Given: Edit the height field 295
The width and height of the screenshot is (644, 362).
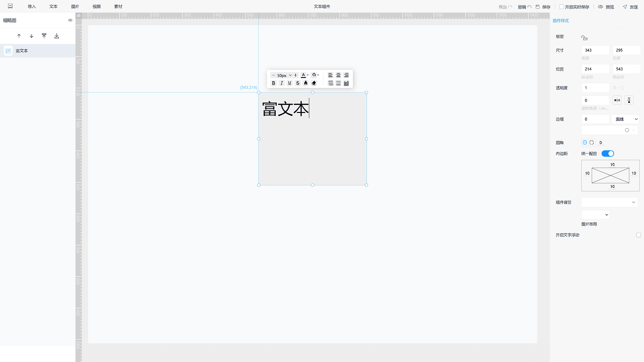Looking at the screenshot, I should point(627,50).
